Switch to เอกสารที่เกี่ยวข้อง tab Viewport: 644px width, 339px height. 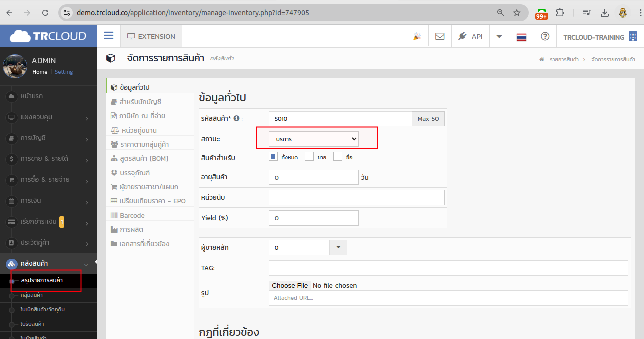pyautogui.click(x=150, y=244)
